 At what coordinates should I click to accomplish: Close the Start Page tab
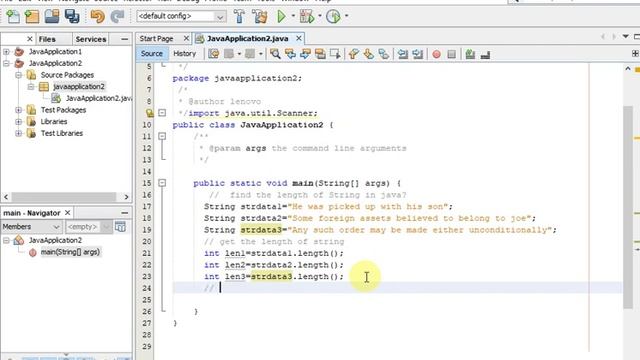[x=186, y=38]
